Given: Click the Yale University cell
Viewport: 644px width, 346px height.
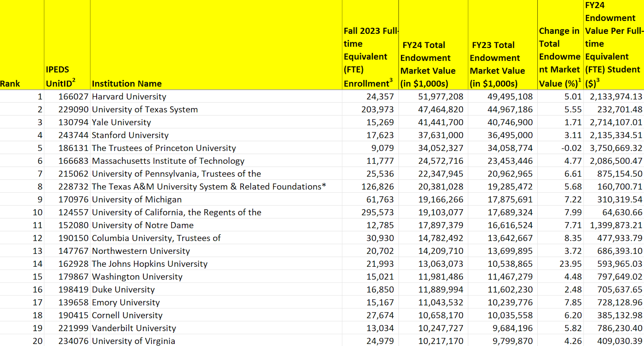Looking at the screenshot, I should click(x=216, y=122).
